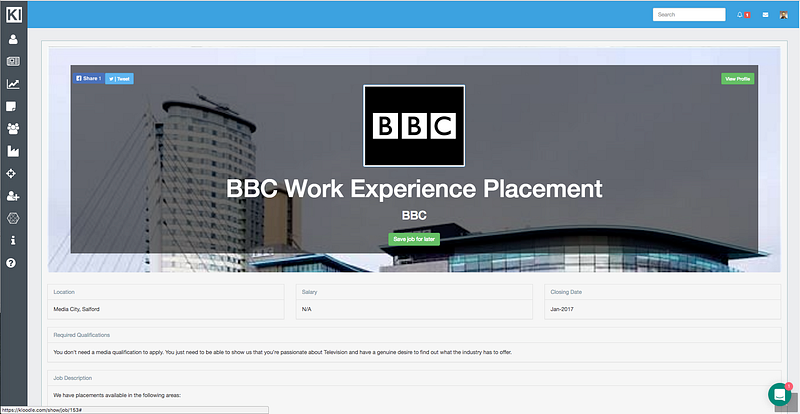Open the user profile sidebar icon
The width and height of the screenshot is (800, 414).
point(13,39)
